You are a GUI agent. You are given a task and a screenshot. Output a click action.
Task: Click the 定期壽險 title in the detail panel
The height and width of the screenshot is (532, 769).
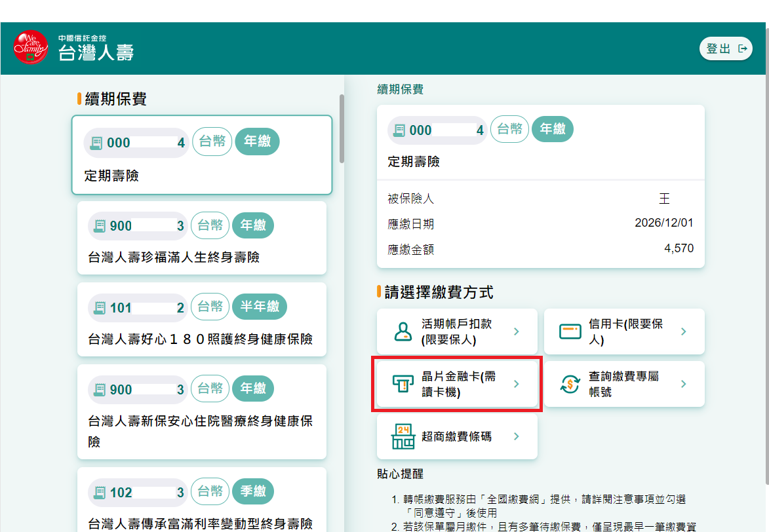pos(414,162)
